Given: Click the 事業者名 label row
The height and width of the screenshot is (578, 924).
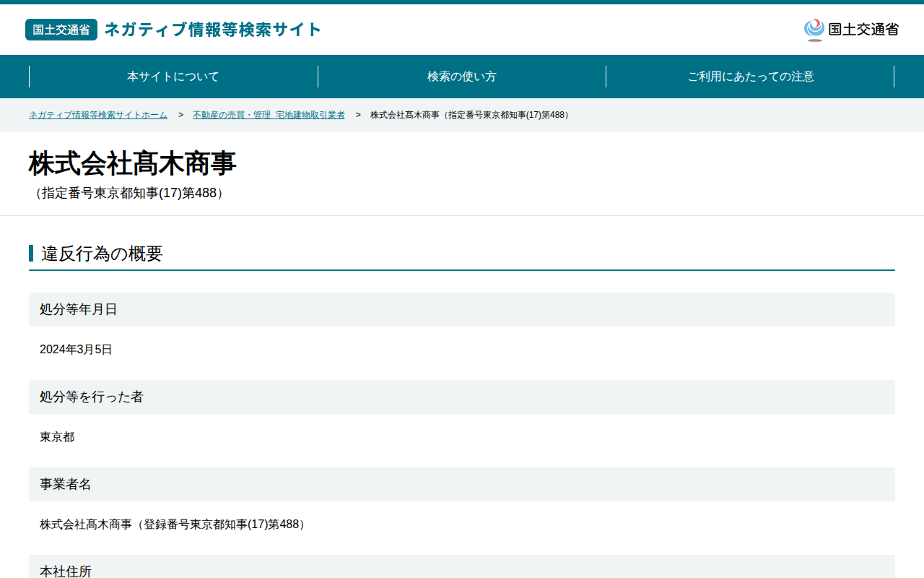Looking at the screenshot, I should click(x=462, y=484).
